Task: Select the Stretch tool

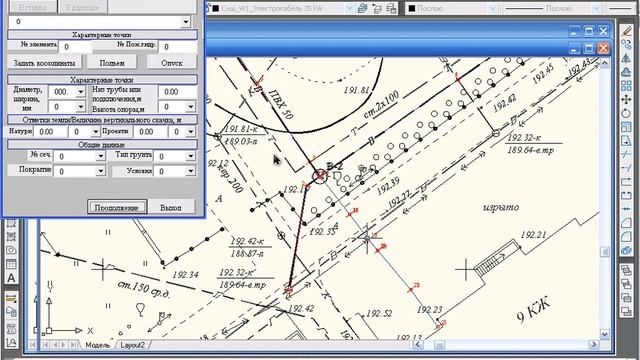Action: tap(626, 141)
